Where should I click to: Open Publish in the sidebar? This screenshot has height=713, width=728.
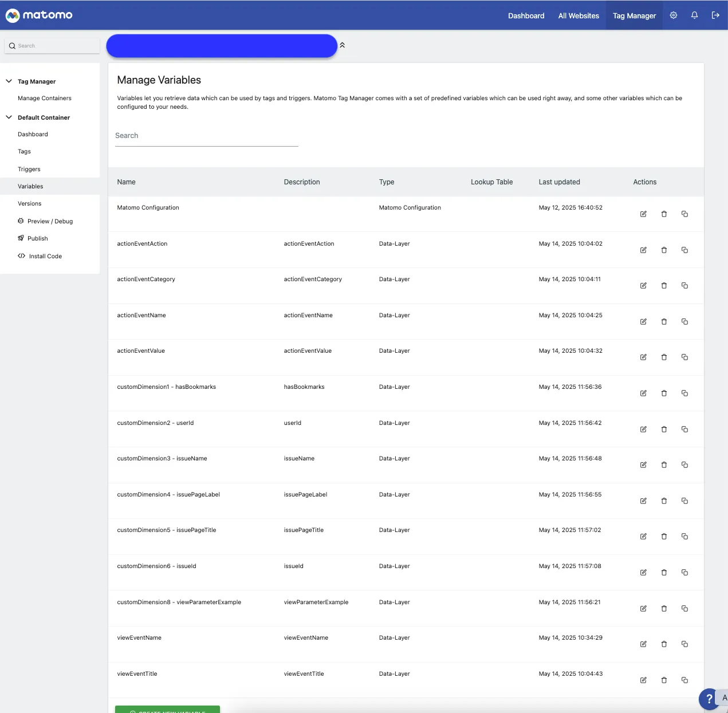point(33,239)
